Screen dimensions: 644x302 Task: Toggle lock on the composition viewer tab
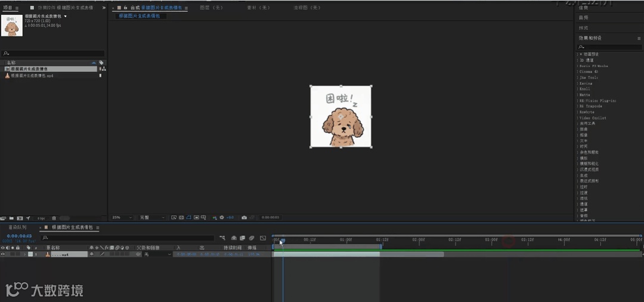(x=125, y=8)
